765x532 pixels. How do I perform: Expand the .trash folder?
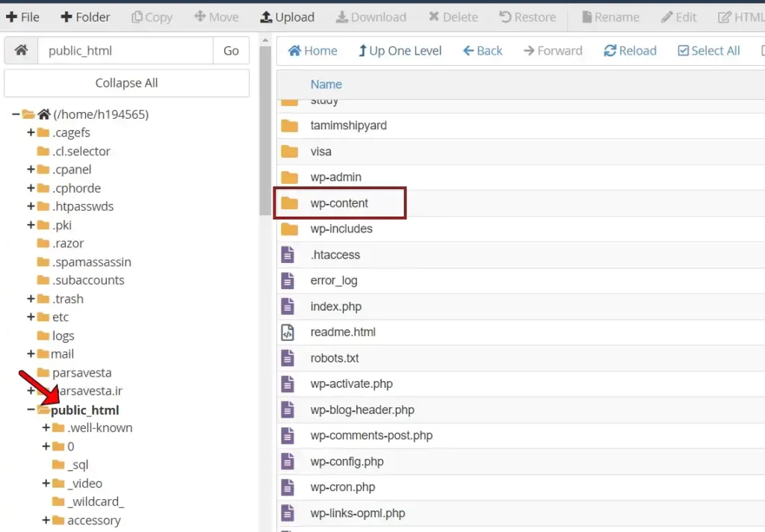(x=31, y=299)
